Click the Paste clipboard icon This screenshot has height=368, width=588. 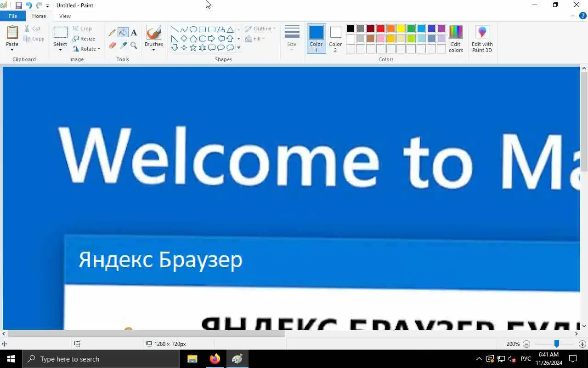(x=12, y=33)
